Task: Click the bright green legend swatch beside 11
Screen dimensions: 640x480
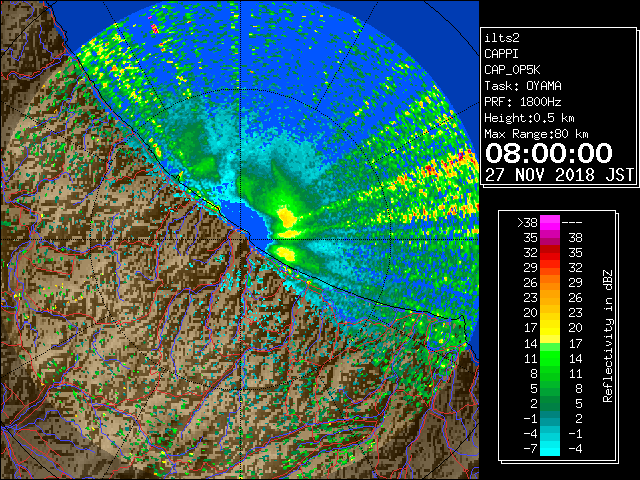Action: (x=550, y=358)
